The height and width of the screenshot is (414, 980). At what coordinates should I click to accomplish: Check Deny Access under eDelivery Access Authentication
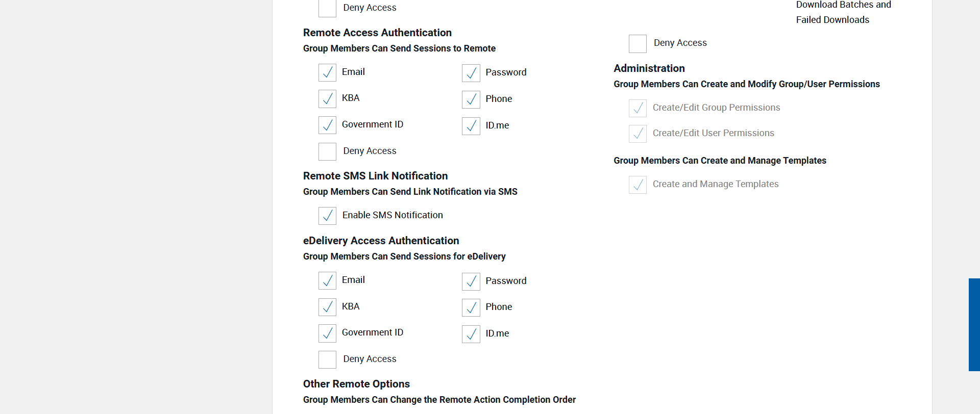[x=327, y=359]
